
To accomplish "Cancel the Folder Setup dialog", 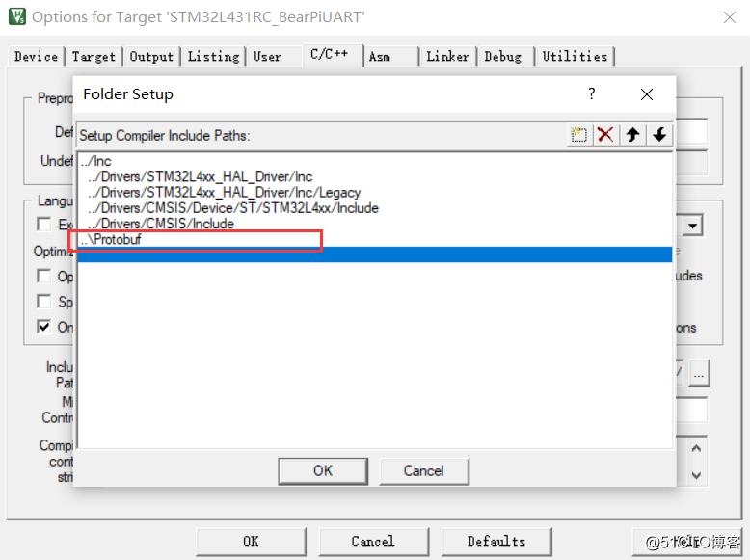I will (424, 471).
